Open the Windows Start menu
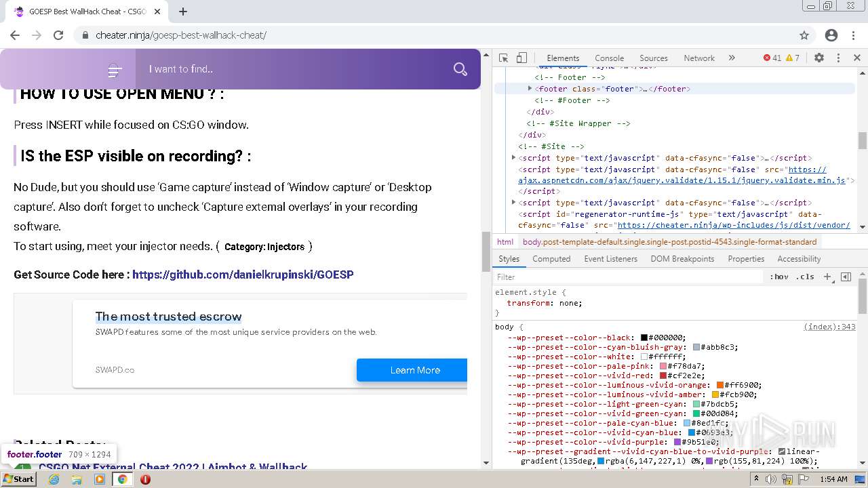Viewport: 868px width, 488px height. (19, 479)
